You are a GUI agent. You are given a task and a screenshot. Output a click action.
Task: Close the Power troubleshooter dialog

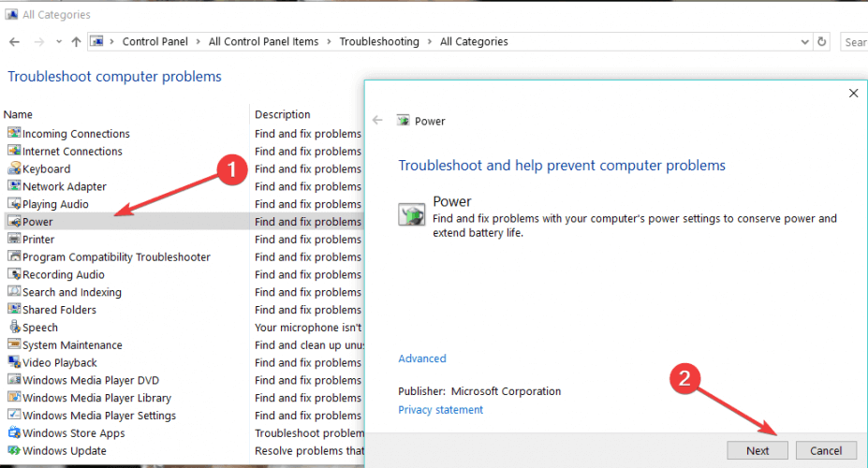(854, 93)
